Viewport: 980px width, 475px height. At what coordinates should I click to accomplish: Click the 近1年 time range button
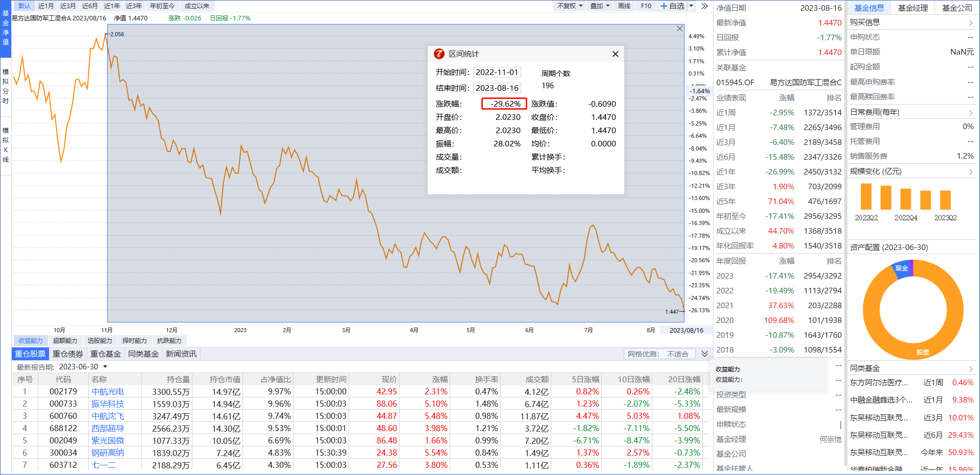tap(112, 6)
